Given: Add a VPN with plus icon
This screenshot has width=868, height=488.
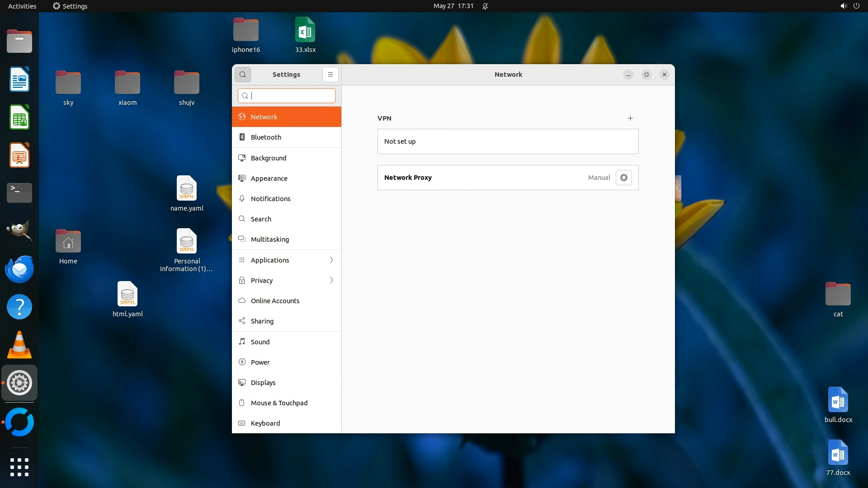Looking at the screenshot, I should [630, 118].
